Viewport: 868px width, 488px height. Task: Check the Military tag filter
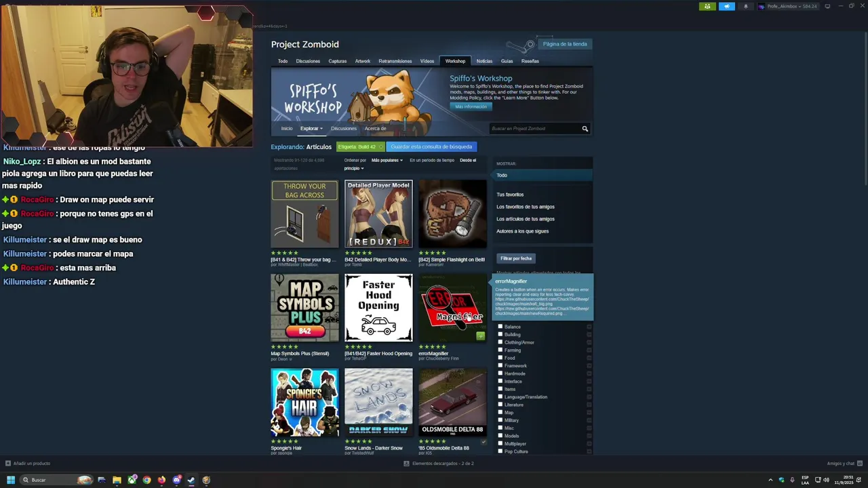500,420
